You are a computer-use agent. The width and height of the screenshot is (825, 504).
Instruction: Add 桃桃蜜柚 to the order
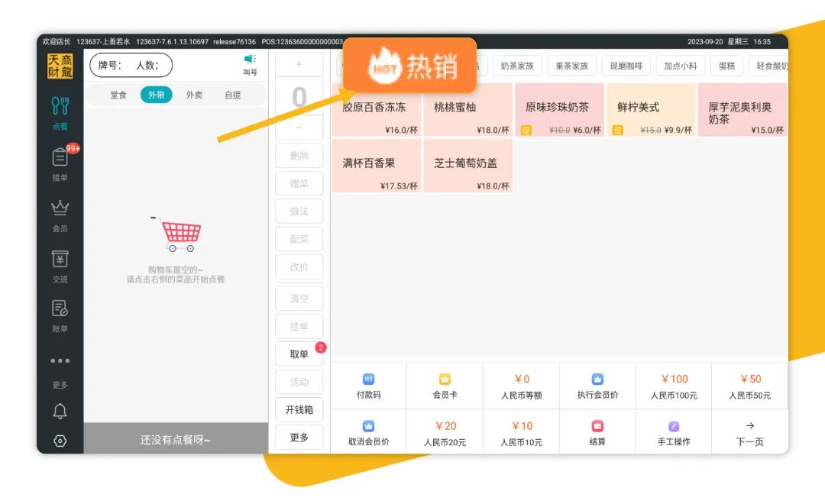467,110
